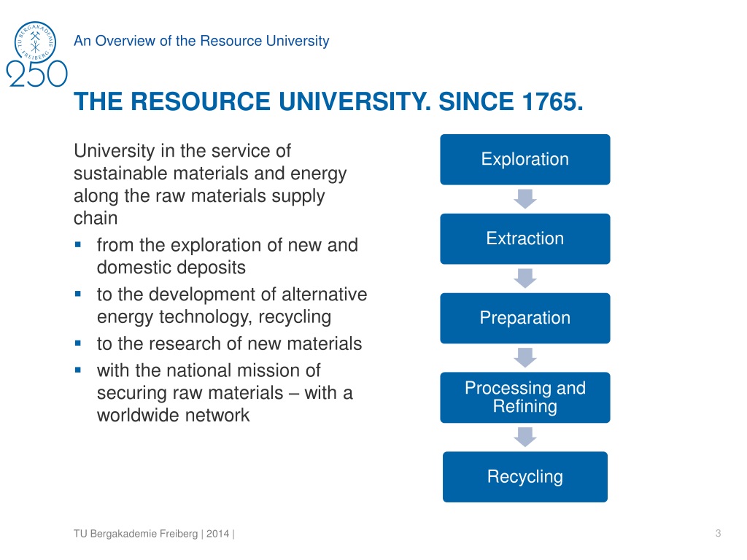The width and height of the screenshot is (747, 560).
Task: Click the heading 'THE RESOURCE UNIVERSITY. SINCE 1765.'
Action: tap(328, 101)
